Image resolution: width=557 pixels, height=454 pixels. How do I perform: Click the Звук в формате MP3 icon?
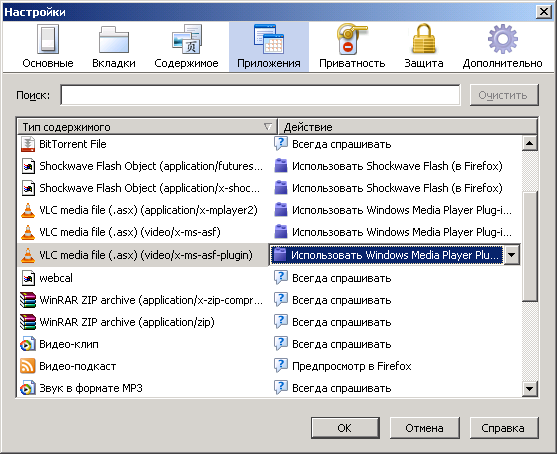28,388
